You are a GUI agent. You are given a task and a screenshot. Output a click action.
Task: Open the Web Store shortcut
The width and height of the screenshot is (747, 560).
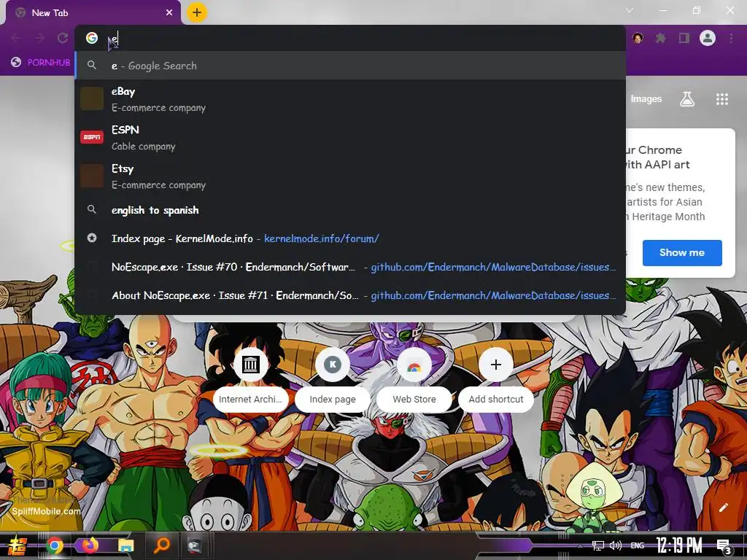pos(414,381)
